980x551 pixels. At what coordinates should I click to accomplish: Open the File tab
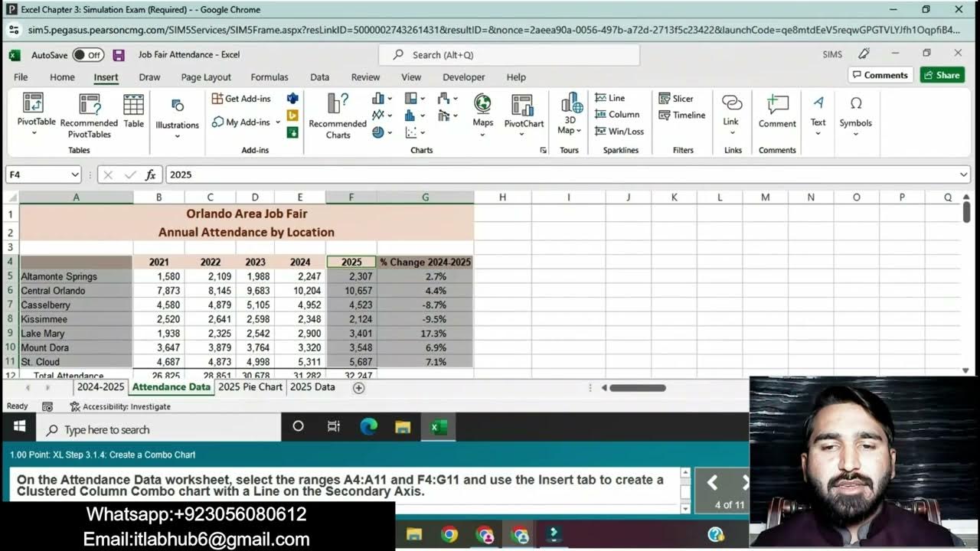point(21,77)
